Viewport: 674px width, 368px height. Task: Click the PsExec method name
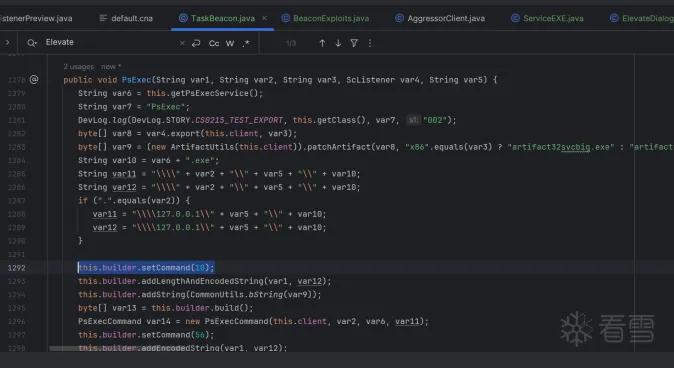coord(136,80)
